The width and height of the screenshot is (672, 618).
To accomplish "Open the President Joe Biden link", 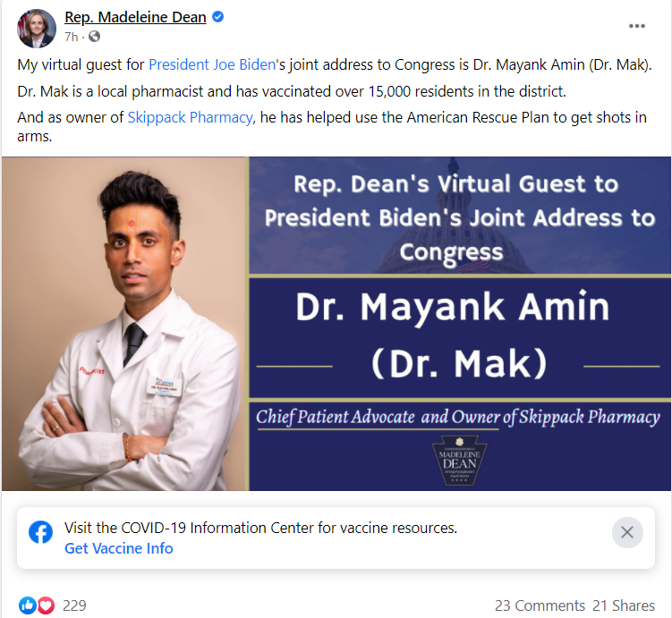I will tap(212, 64).
